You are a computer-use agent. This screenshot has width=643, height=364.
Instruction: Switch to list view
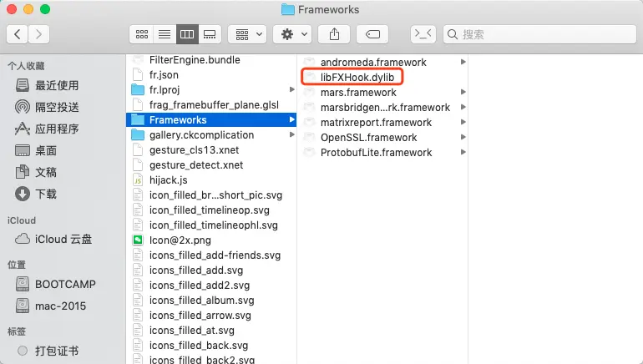165,34
